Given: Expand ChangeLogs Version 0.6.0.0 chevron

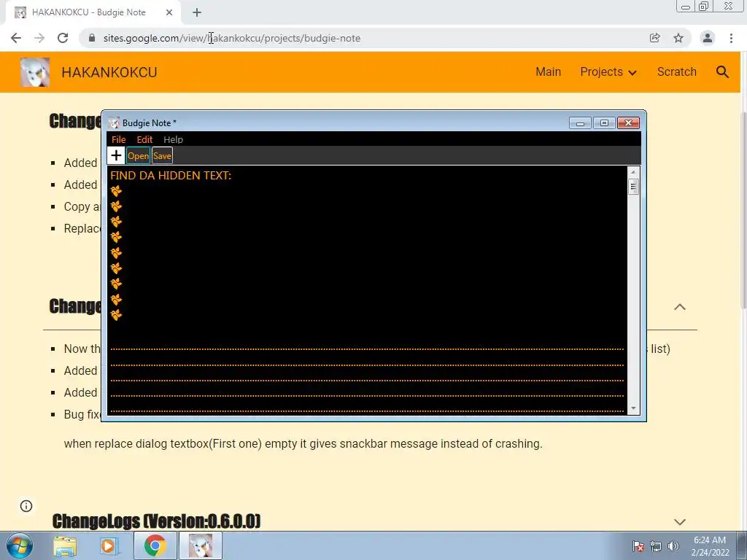Looking at the screenshot, I should pyautogui.click(x=680, y=522).
